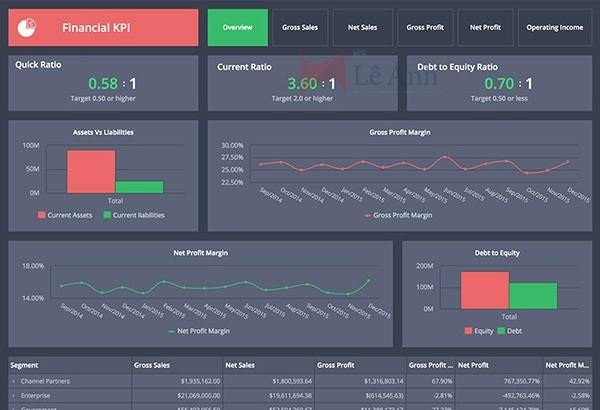Viewport: 600px width, 410px height.
Task: Open the Net Profit tab
Action: [487, 27]
